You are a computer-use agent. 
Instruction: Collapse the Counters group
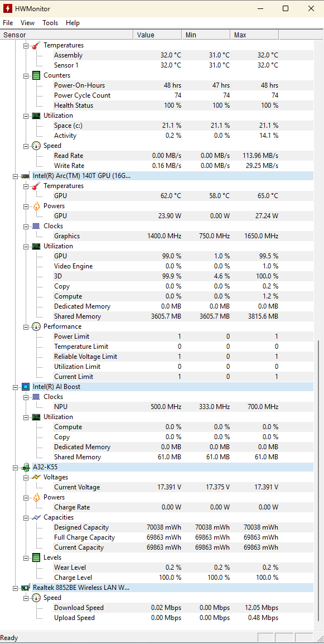(x=26, y=75)
